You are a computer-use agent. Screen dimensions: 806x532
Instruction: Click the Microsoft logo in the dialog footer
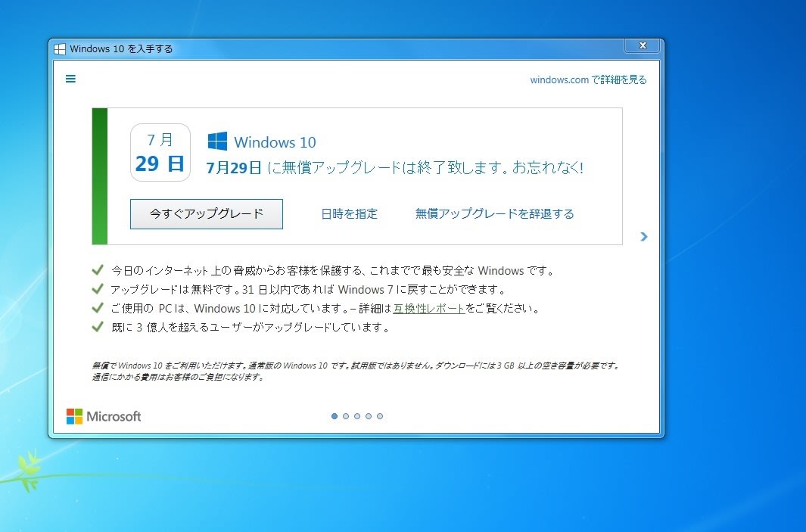[104, 416]
